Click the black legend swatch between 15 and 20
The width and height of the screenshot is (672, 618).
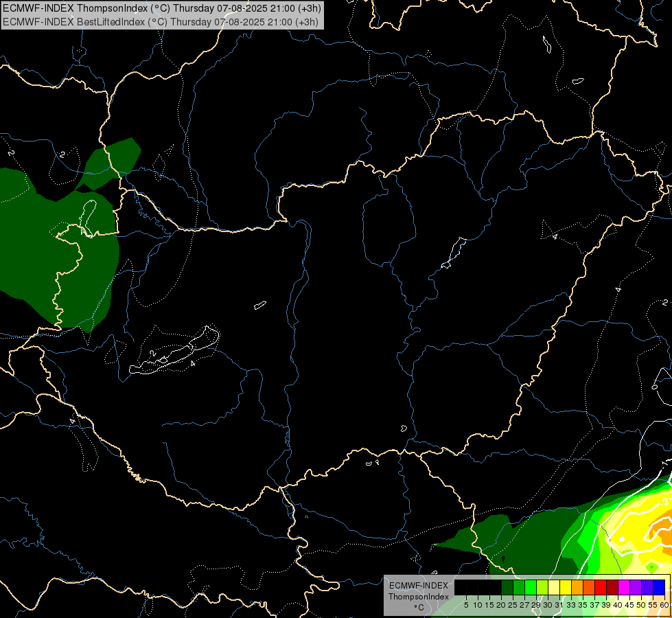point(496,587)
